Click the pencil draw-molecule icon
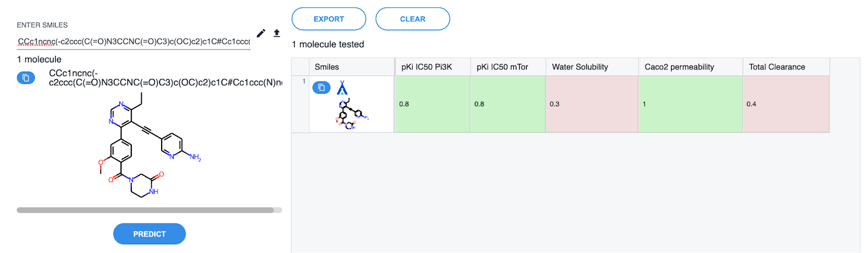The image size is (868, 253). click(261, 34)
